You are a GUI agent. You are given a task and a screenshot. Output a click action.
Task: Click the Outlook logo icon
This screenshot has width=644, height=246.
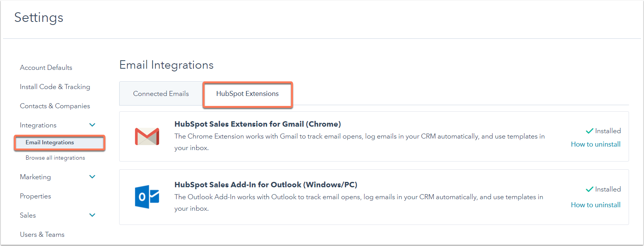[147, 197]
